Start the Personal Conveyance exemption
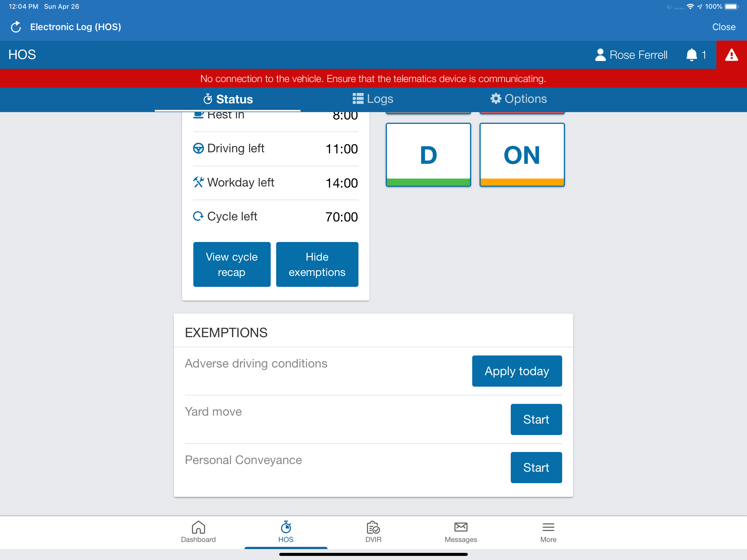The image size is (747, 560). (x=536, y=468)
